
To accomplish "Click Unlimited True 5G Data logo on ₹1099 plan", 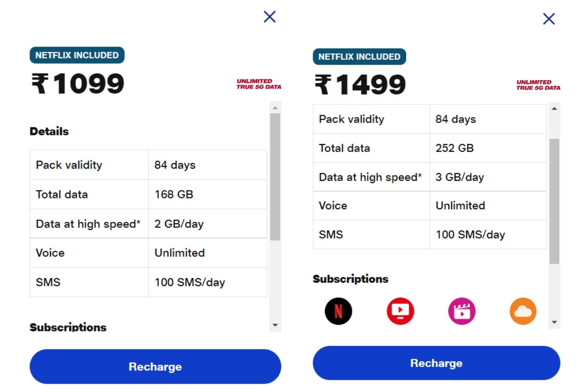I will coord(259,84).
